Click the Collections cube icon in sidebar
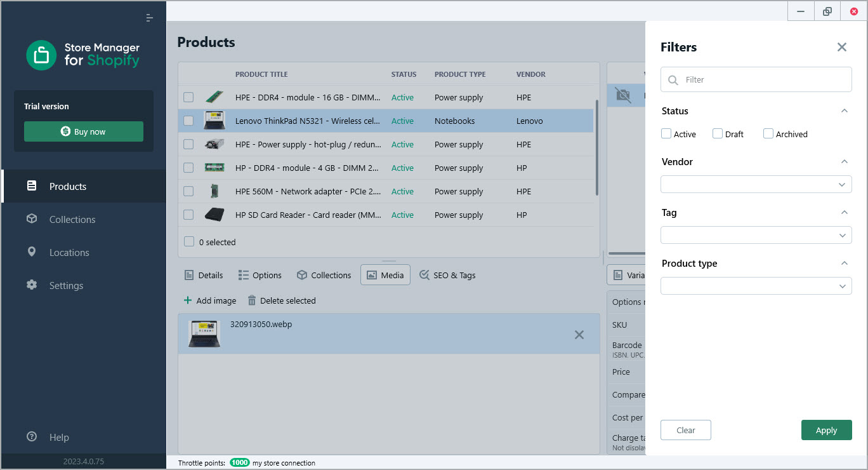This screenshot has height=470, width=868. 32,219
